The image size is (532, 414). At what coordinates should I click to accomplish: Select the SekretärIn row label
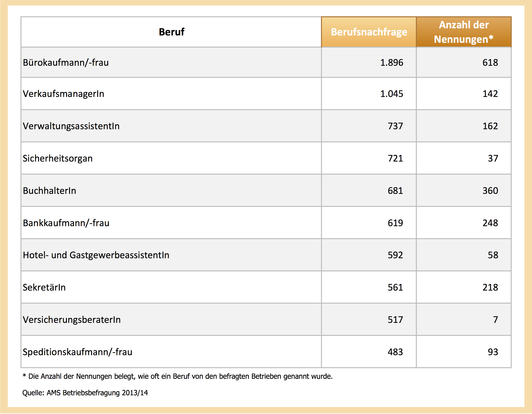click(44, 287)
